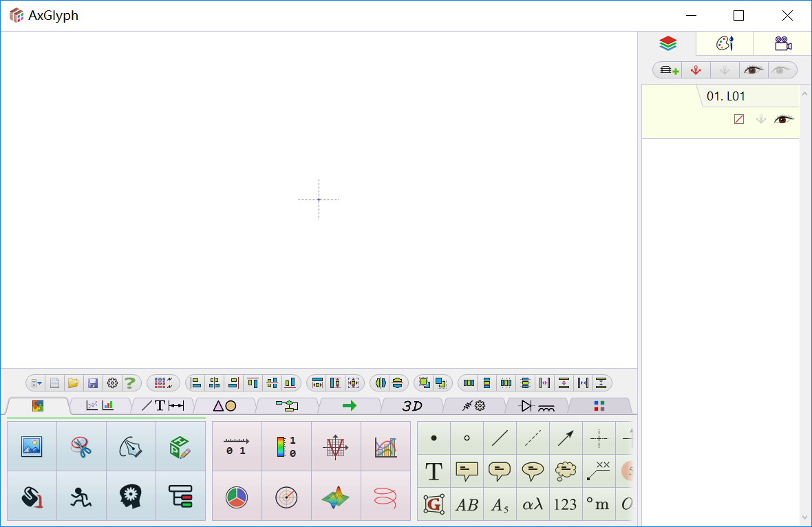Open the colored squares tab

click(599, 406)
